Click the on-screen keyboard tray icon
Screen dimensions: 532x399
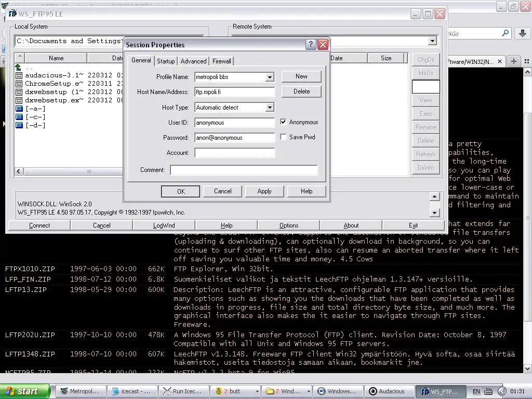pyautogui.click(x=488, y=391)
